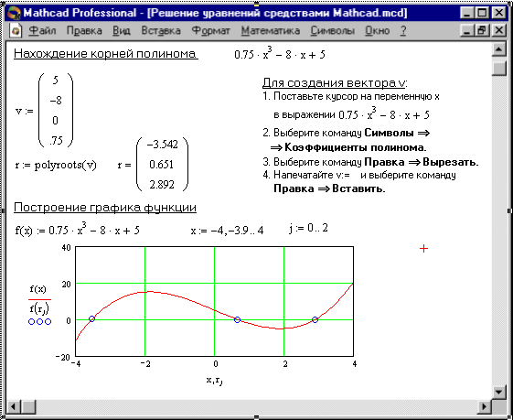Click the horizontal scrollbar right arrow
The width and height of the screenshot is (513, 420).
click(485, 407)
